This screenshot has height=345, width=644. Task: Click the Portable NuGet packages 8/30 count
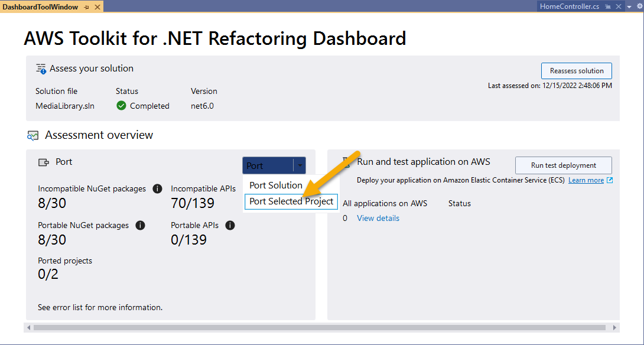pyautogui.click(x=52, y=240)
